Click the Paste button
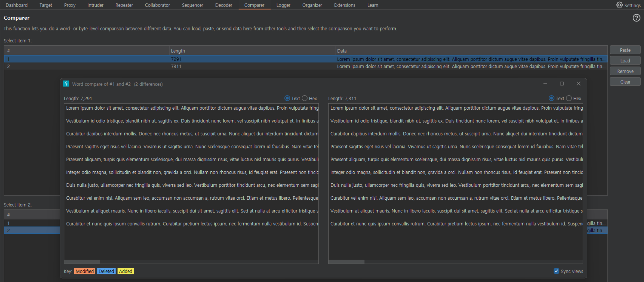This screenshot has width=644, height=282. (625, 50)
